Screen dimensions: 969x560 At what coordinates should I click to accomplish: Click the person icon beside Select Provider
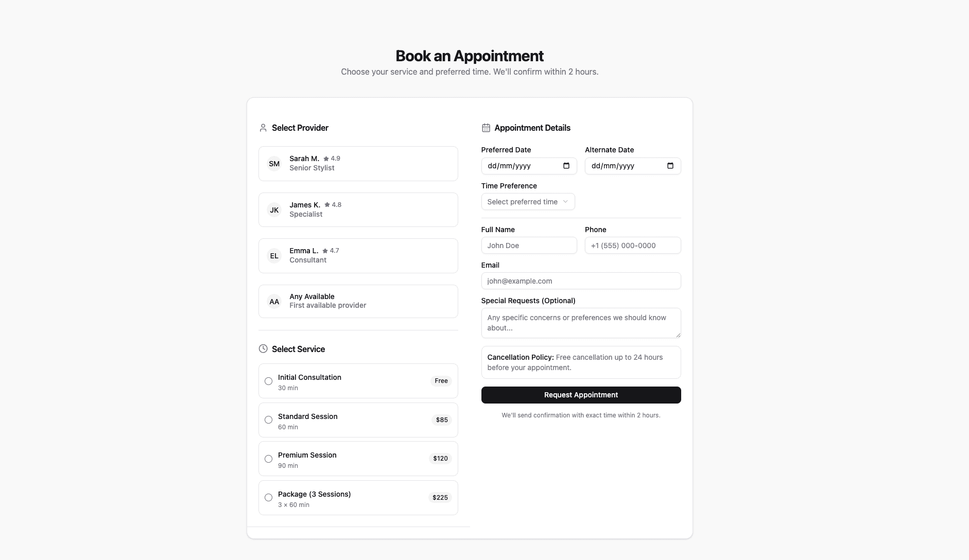[x=263, y=127]
